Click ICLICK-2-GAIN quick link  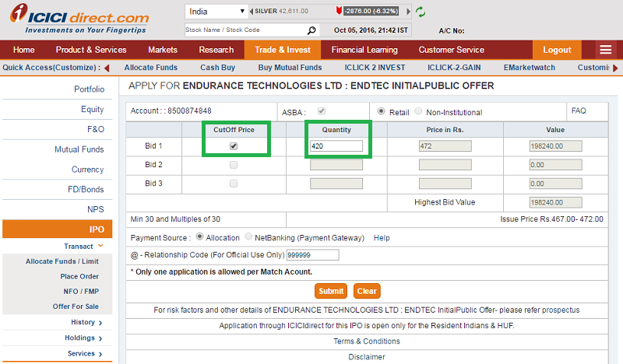coord(454,68)
